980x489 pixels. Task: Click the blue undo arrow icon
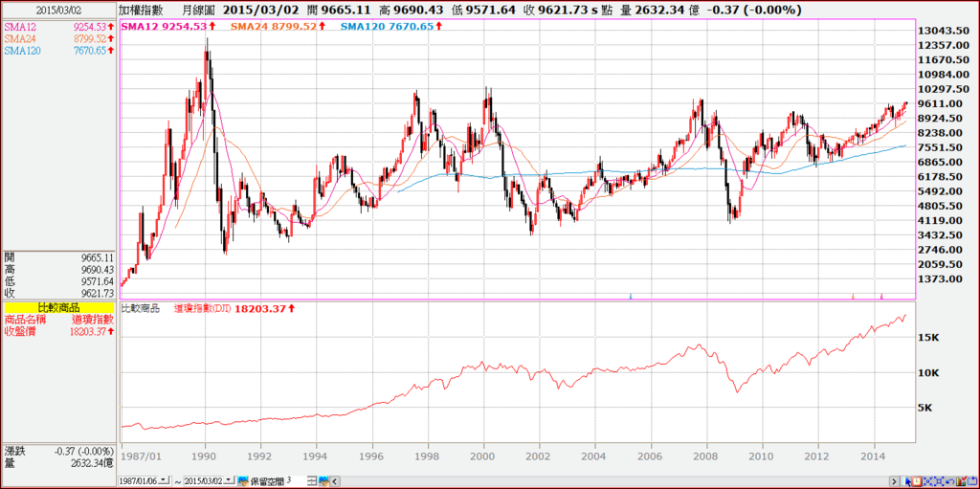pos(950,481)
